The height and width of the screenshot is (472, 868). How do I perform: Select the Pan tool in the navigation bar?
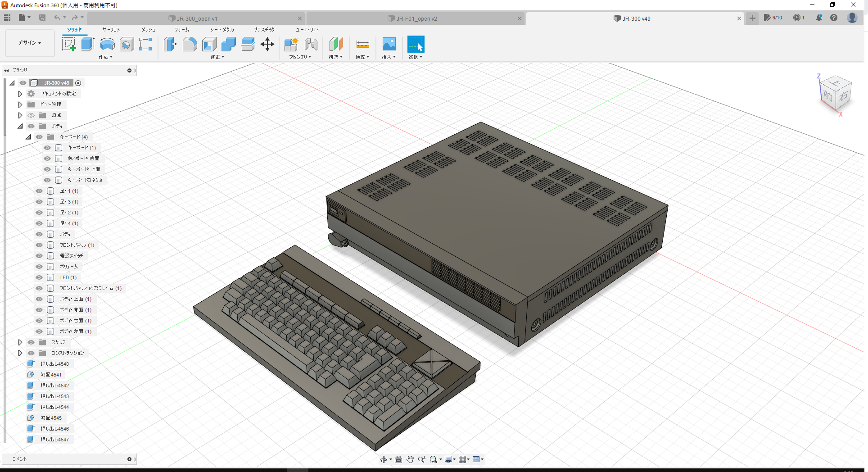(x=410, y=459)
